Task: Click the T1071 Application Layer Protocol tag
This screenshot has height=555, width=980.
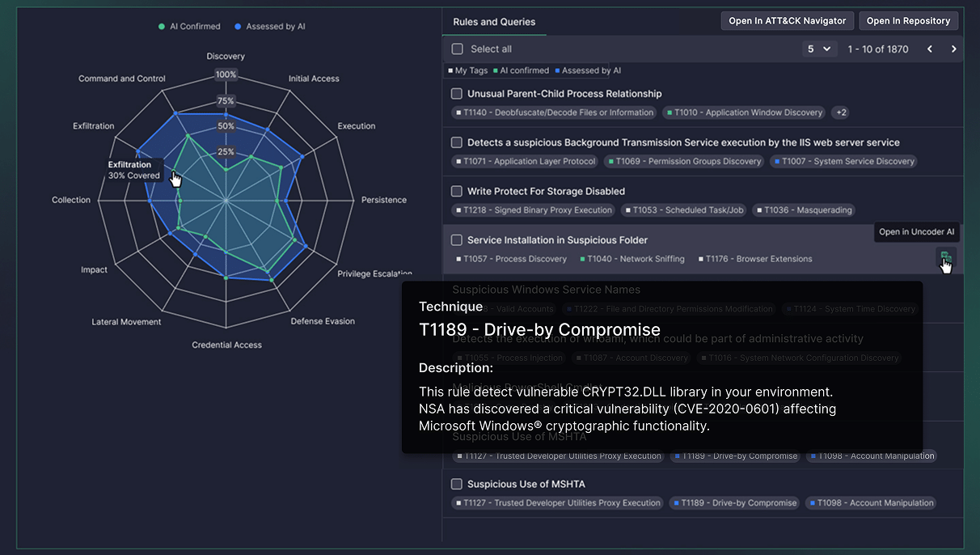Action: 526,161
